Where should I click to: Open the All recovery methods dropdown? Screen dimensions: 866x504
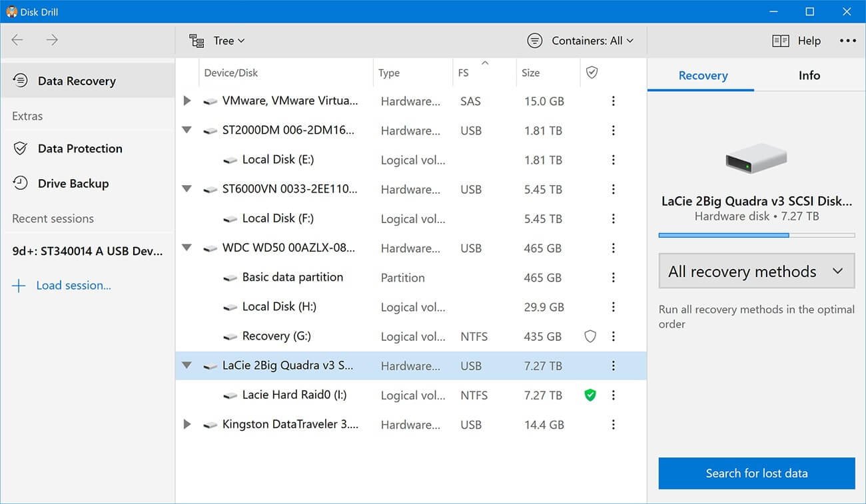(x=756, y=271)
